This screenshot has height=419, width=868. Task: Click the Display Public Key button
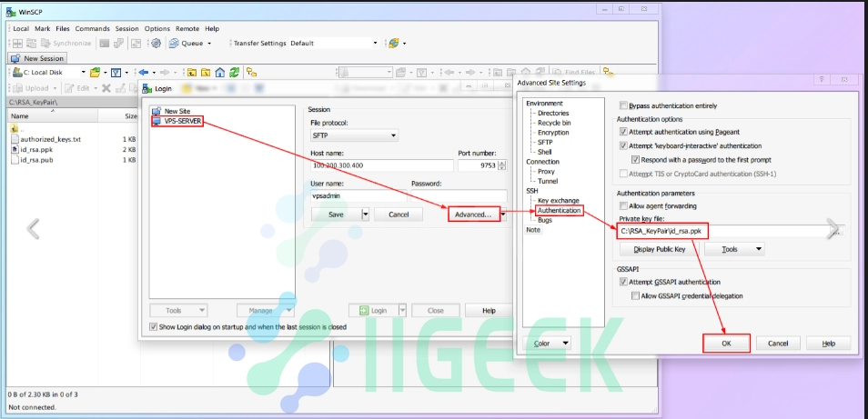658,249
